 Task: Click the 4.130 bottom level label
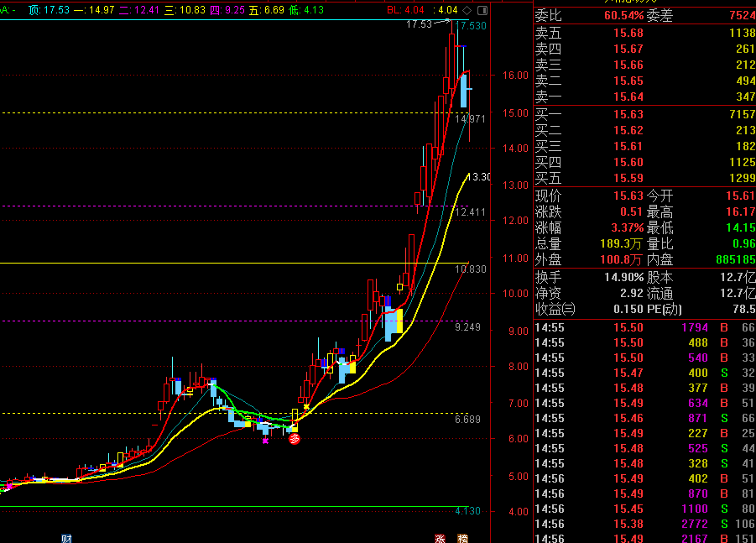click(467, 511)
